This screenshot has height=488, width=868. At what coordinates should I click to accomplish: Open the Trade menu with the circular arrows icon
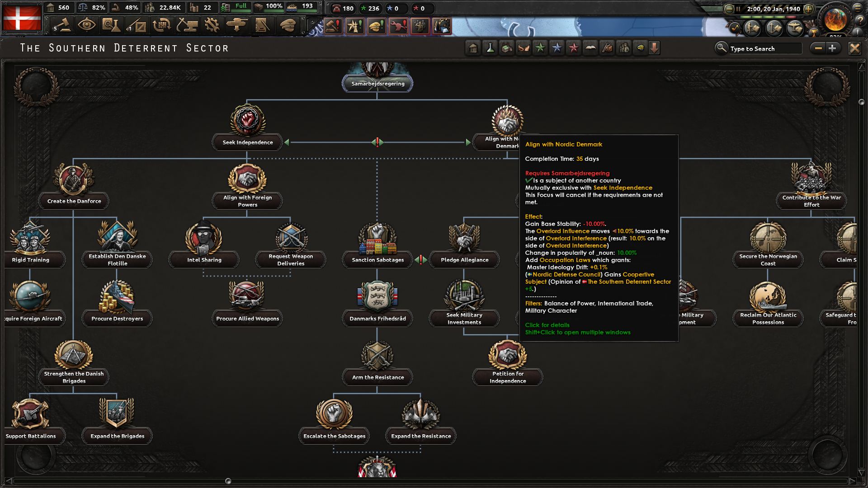(162, 26)
